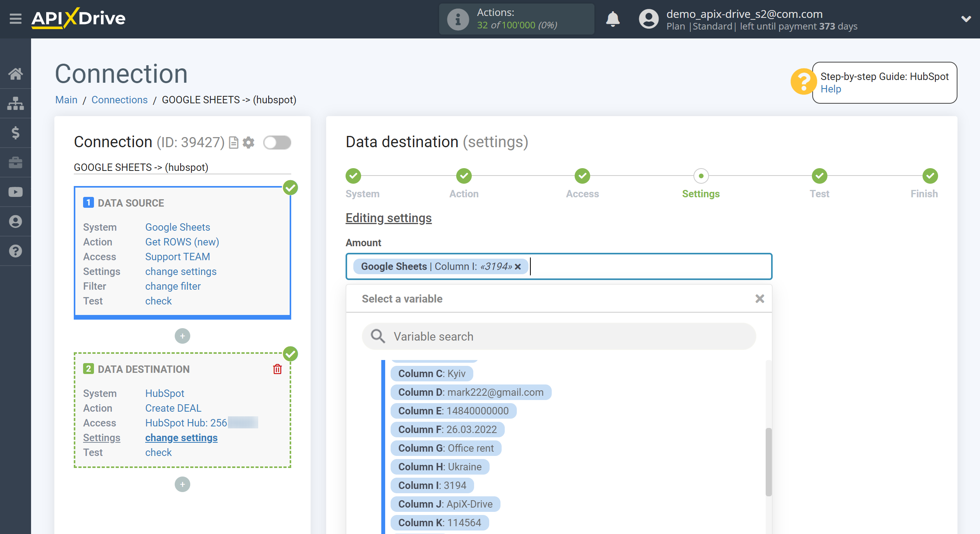980x534 pixels.
Task: Expand the account dropdown chevron
Action: click(966, 19)
